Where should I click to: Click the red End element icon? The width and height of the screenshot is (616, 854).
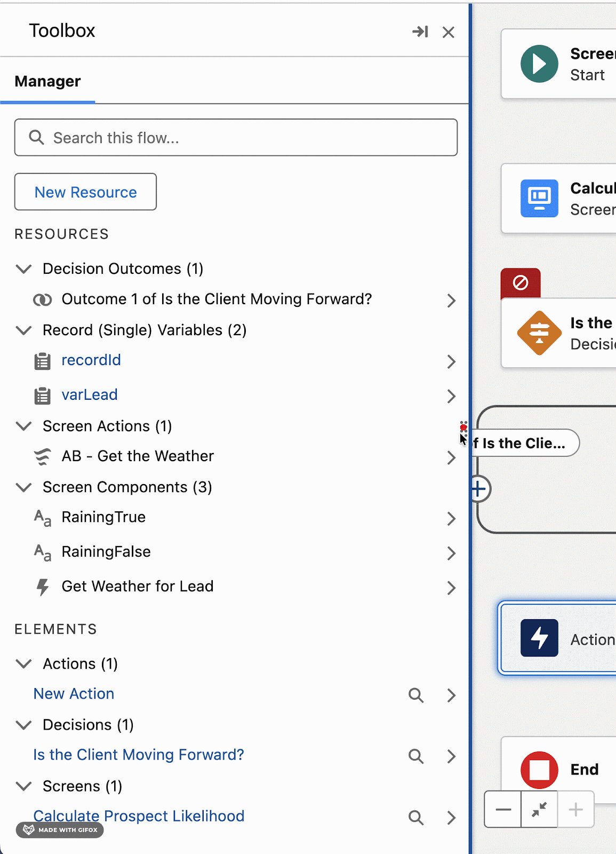539,770
